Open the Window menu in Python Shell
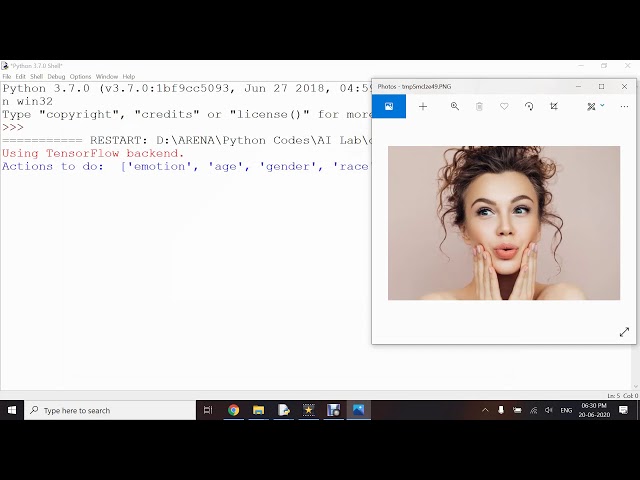 [x=107, y=76]
